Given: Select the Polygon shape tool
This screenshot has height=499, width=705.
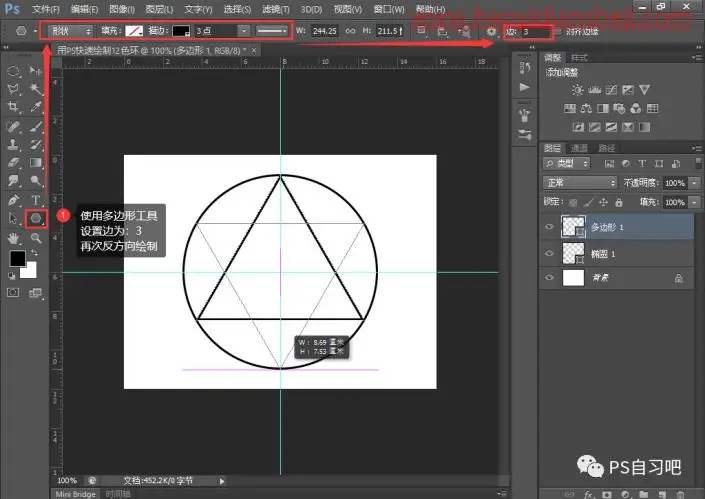Looking at the screenshot, I should click(x=36, y=219).
